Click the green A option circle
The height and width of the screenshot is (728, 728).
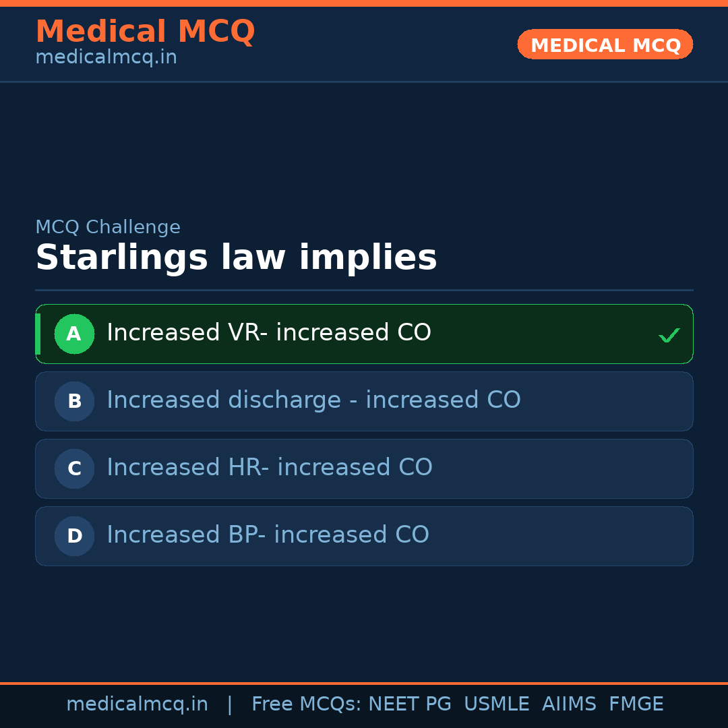(x=74, y=334)
